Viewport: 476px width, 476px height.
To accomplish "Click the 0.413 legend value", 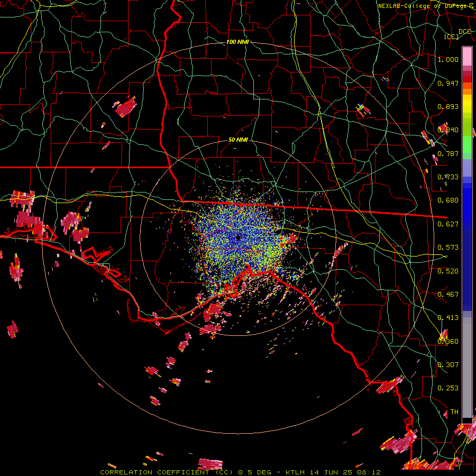I will [448, 318].
